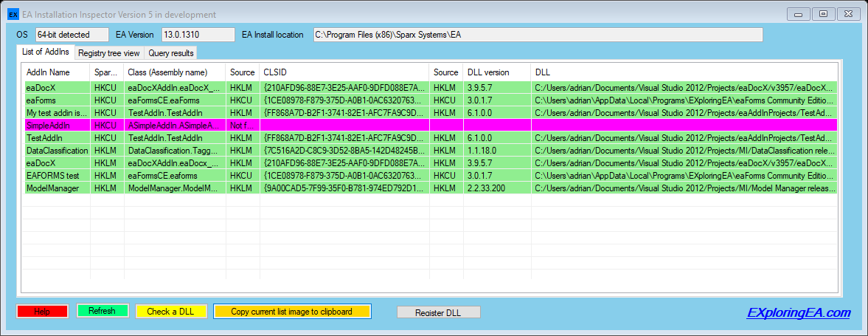Viewport: 868px width, 336px height.
Task: Select the List of AddIns tab
Action: pos(46,52)
